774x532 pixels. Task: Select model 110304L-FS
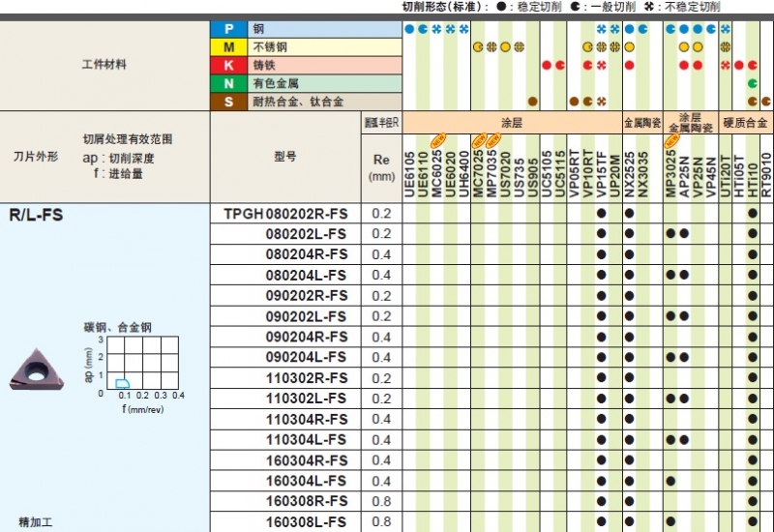point(306,440)
